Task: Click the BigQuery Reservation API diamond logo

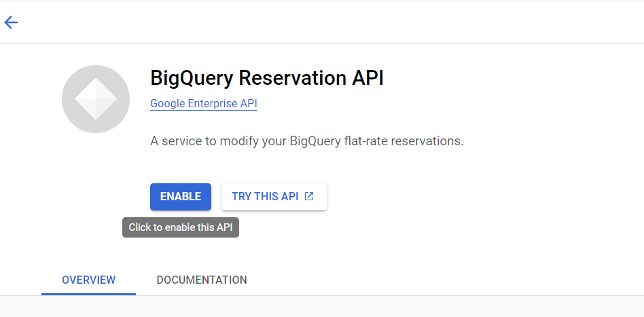Action: 96,99
